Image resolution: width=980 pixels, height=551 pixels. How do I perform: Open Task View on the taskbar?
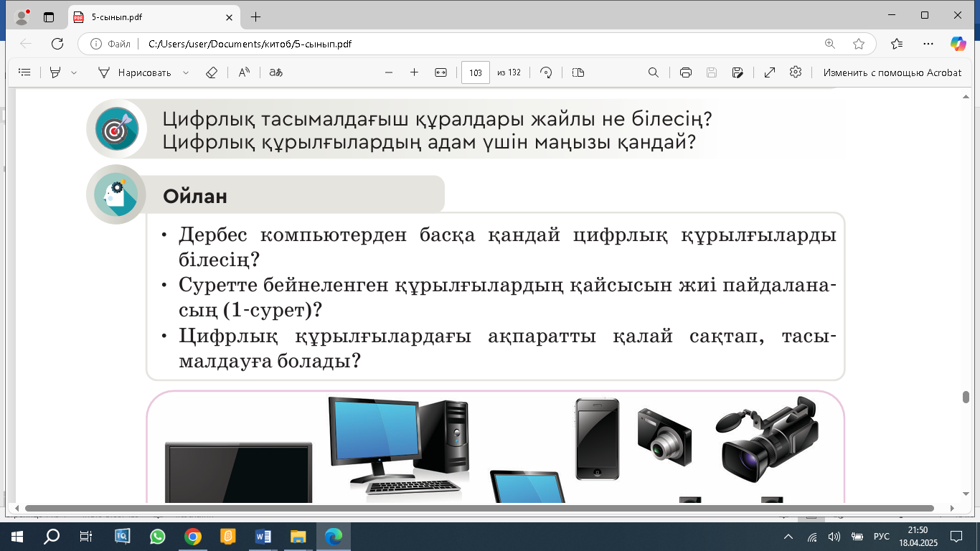pyautogui.click(x=86, y=536)
